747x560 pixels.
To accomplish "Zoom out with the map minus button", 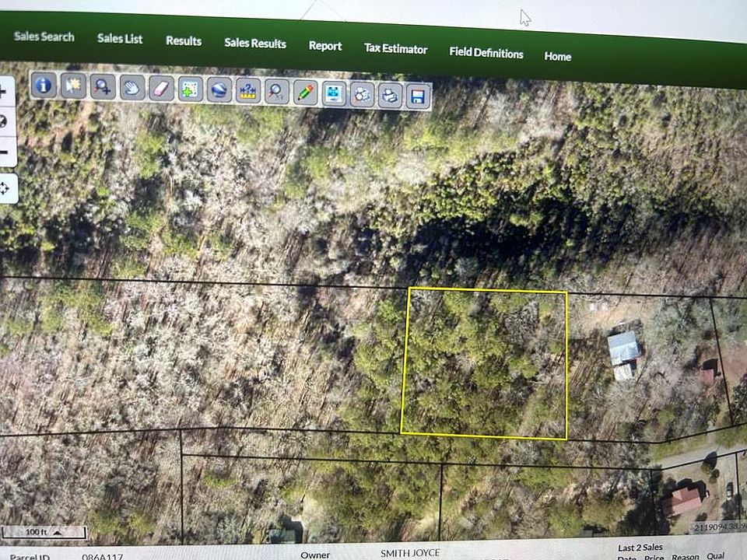I will point(4,152).
